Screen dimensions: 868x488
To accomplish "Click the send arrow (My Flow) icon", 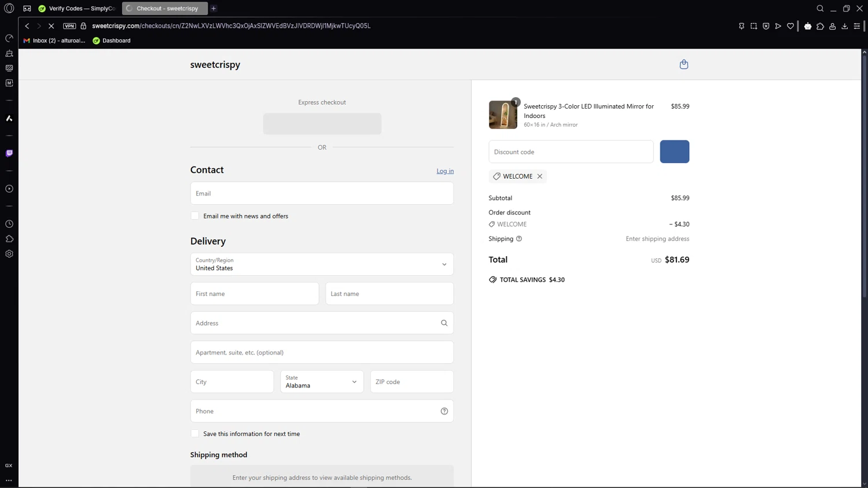I will pyautogui.click(x=778, y=26).
